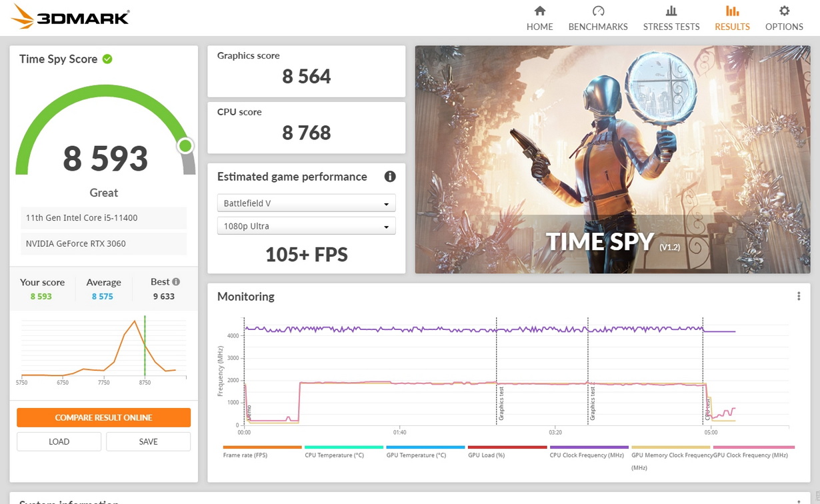Screen dimensions: 820x504
Task: Toggle the CPU Clock Frequency legend swatch
Action: 589,447
